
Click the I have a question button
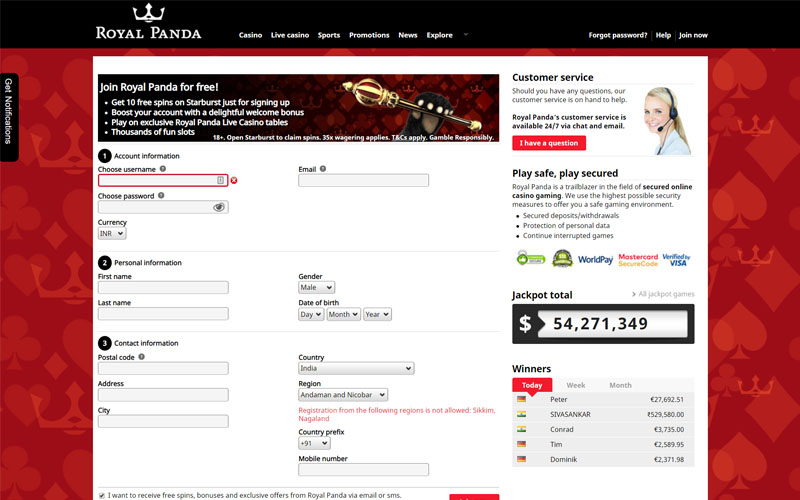tap(549, 143)
